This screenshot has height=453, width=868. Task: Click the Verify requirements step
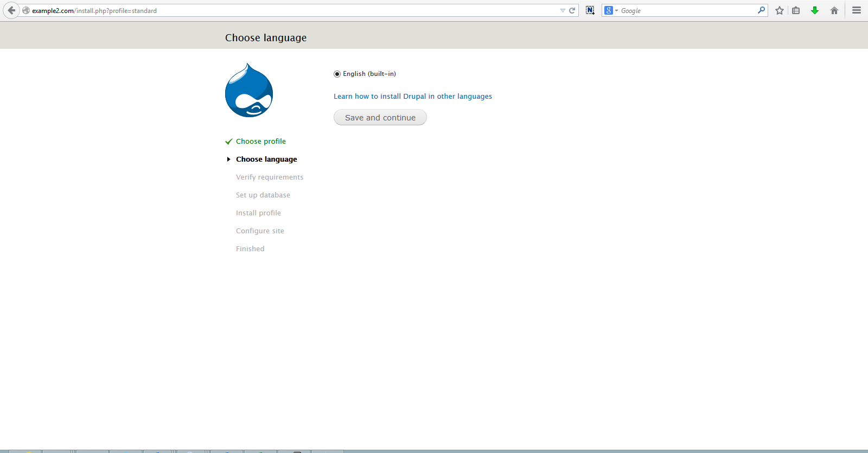(270, 177)
